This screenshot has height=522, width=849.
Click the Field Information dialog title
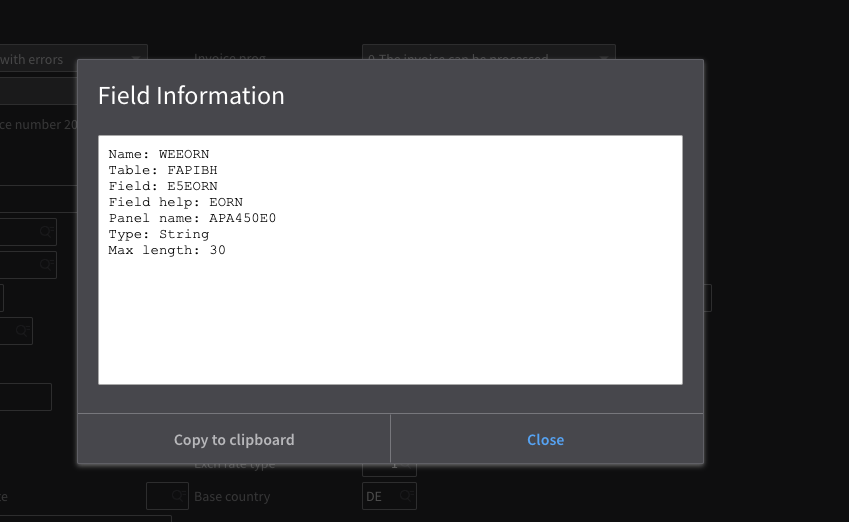[x=191, y=96]
